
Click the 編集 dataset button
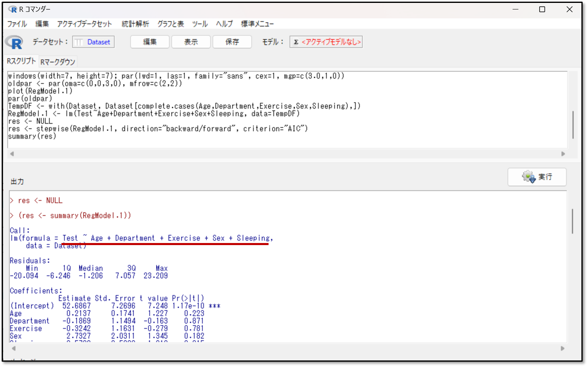pos(150,42)
